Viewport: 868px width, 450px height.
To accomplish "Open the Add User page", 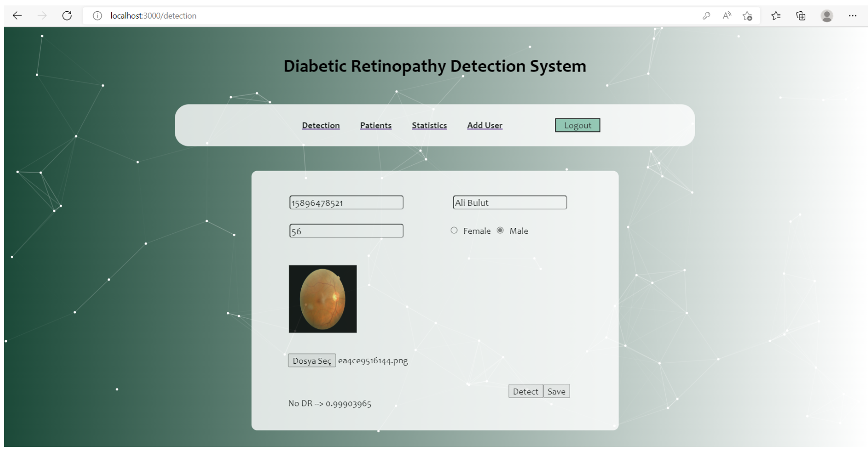I will point(484,125).
